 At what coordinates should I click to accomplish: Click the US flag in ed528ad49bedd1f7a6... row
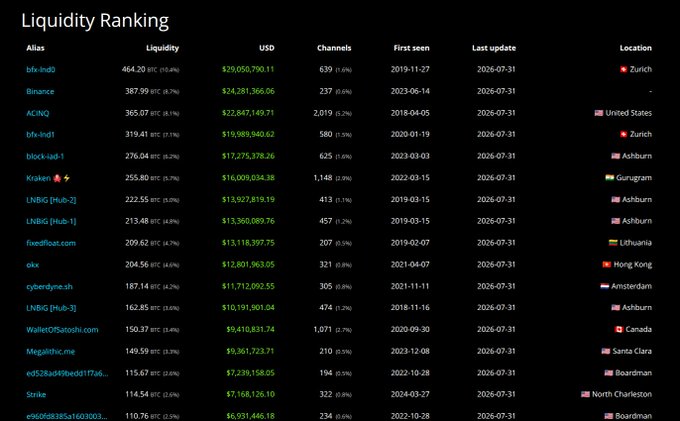(609, 373)
